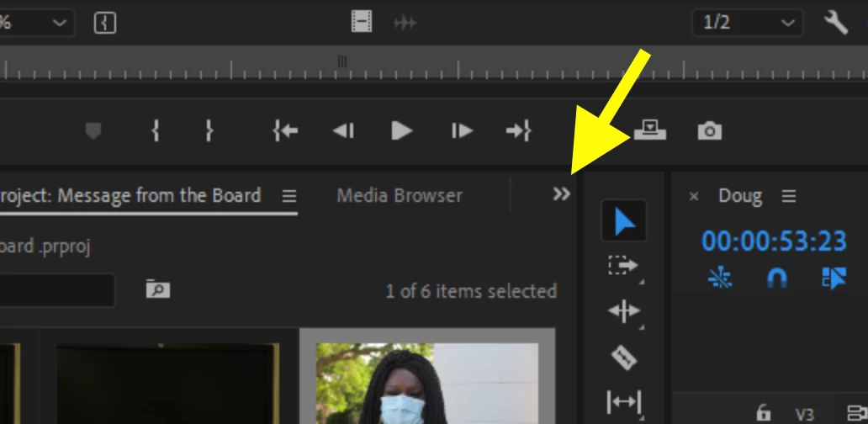
Task: Toggle the V3 track lock
Action: pyautogui.click(x=763, y=413)
